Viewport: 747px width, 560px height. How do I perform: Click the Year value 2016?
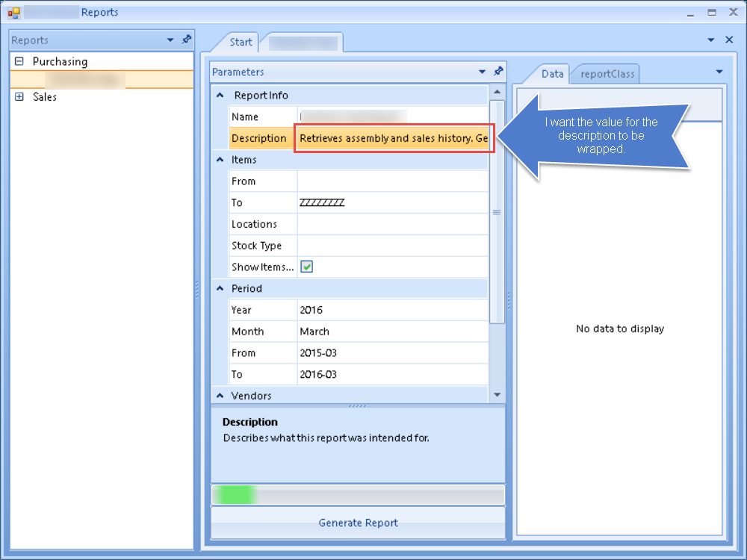[311, 310]
